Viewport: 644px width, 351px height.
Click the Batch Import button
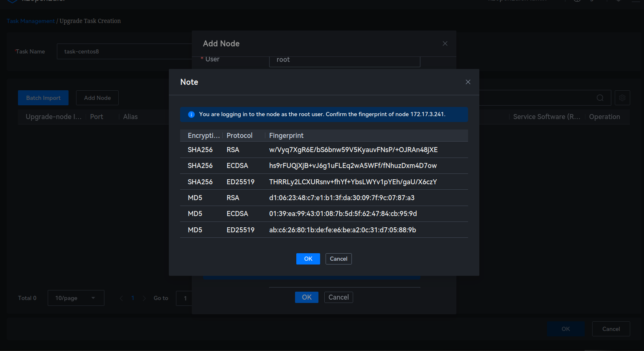43,98
